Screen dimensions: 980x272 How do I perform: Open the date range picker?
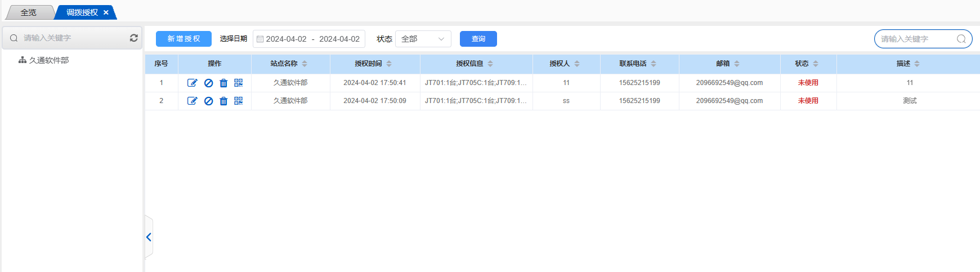tap(309, 39)
